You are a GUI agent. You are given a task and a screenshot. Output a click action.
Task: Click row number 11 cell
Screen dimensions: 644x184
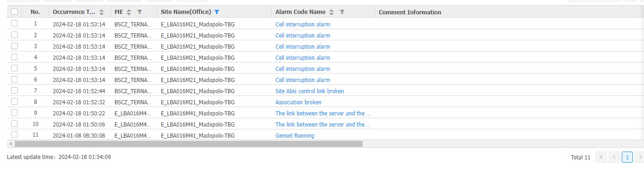point(35,135)
